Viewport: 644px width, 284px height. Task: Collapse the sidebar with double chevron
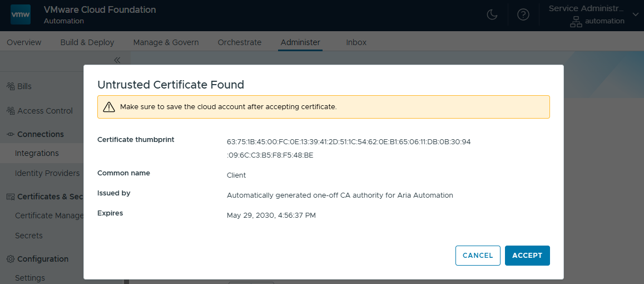tap(117, 60)
